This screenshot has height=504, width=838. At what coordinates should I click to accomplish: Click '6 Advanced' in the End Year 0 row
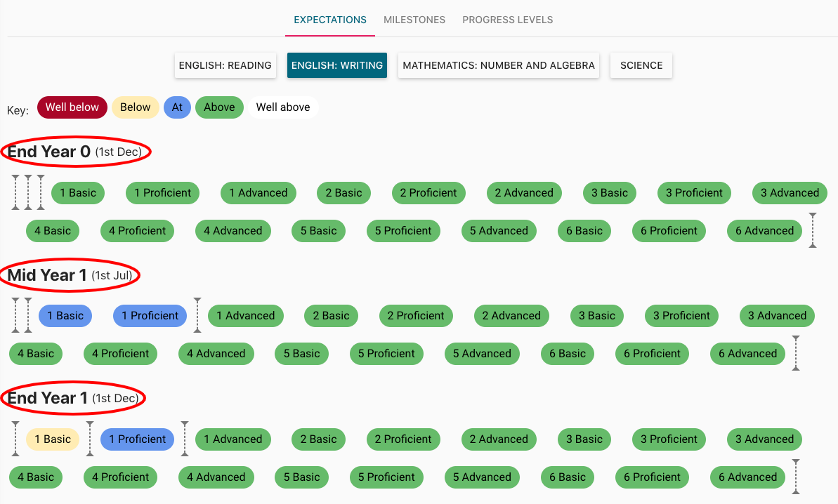coord(764,230)
